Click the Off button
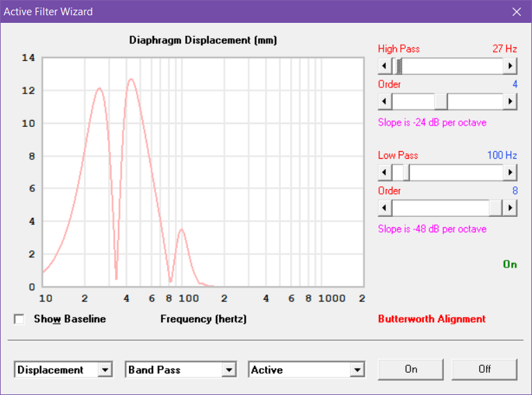532x395 pixels. coord(484,369)
